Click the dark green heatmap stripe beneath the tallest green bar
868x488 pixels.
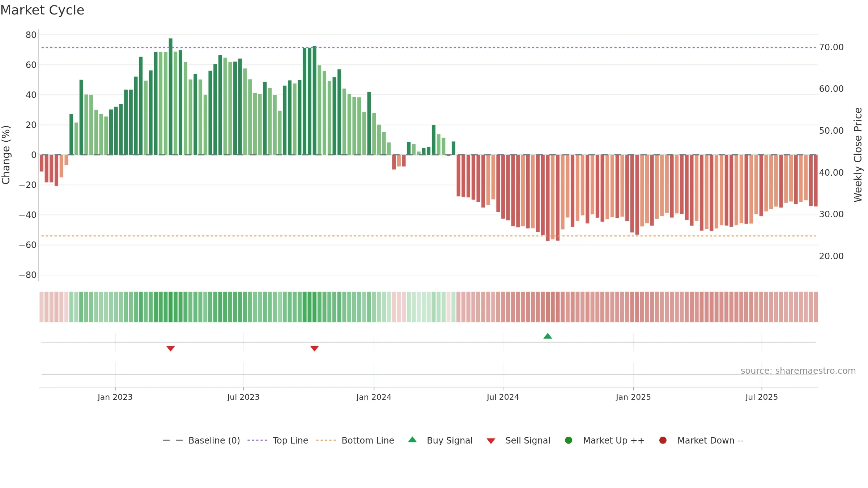click(x=171, y=307)
